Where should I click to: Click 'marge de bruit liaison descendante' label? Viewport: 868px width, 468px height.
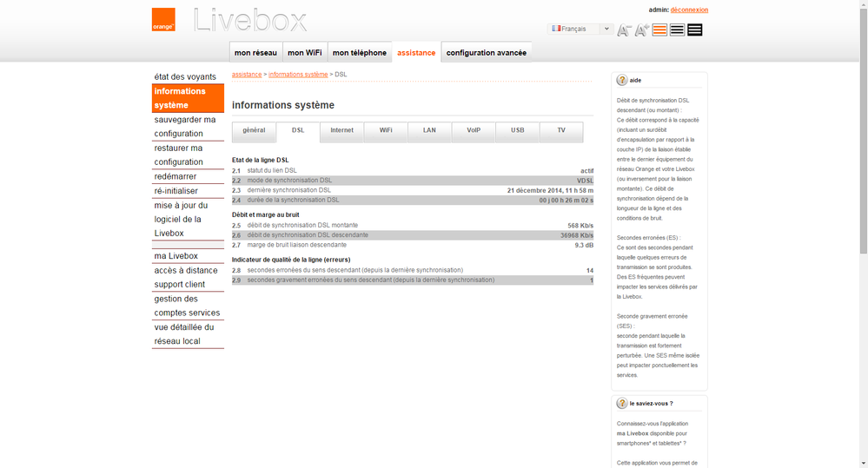tap(296, 245)
